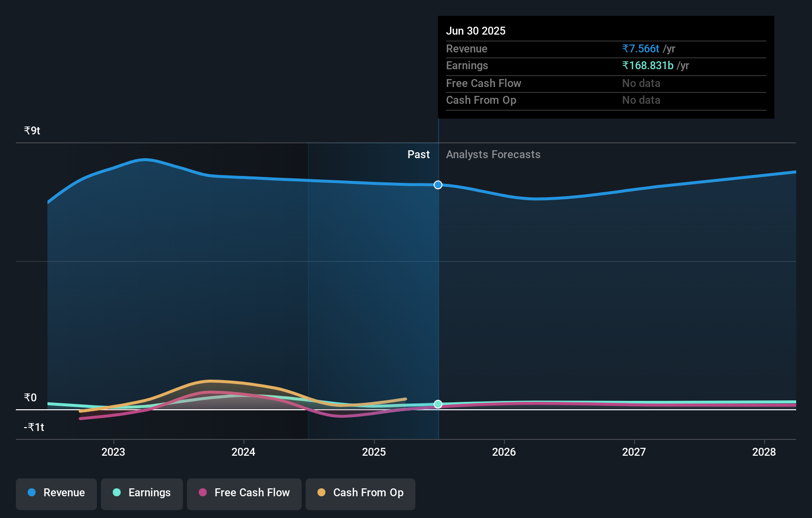The width and height of the screenshot is (812, 518).
Task: Click the Past section label
Action: [418, 154]
